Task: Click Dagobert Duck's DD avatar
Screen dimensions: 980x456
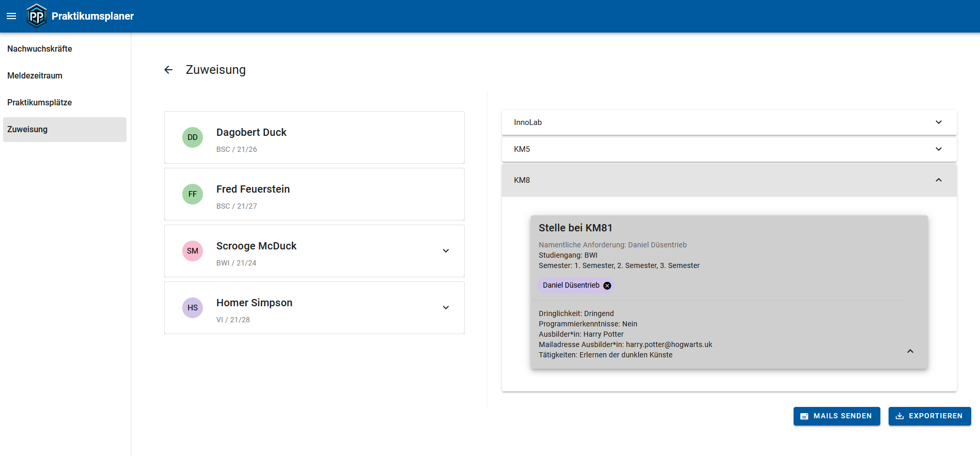Action: pyautogui.click(x=193, y=137)
